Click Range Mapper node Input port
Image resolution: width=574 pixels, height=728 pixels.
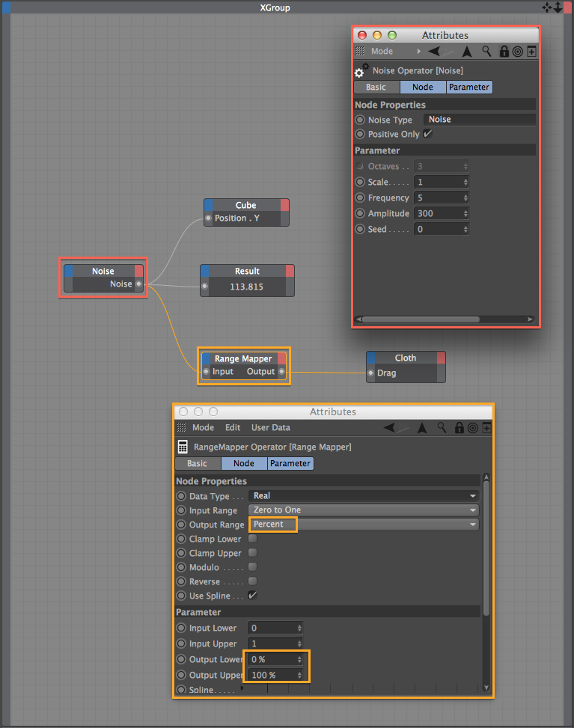(207, 371)
